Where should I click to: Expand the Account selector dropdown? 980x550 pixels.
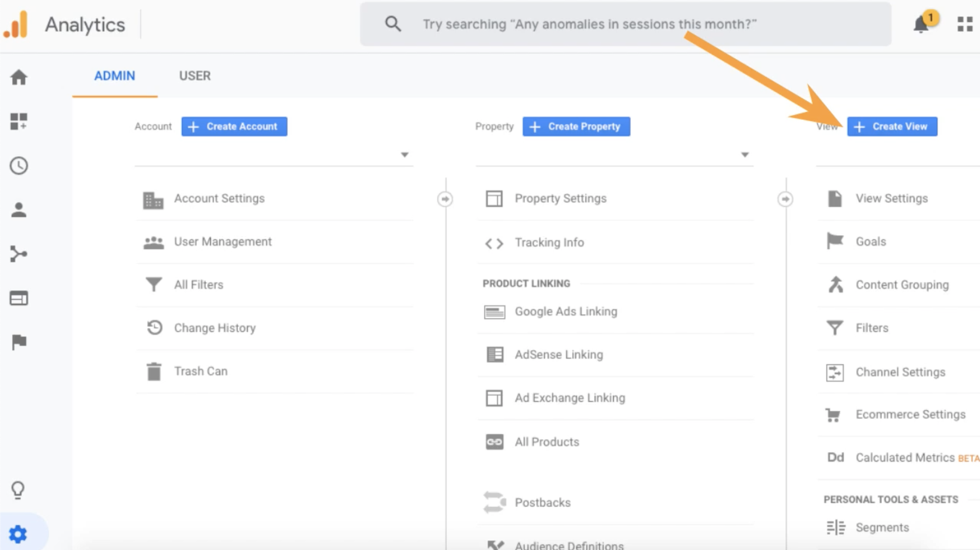[404, 155]
